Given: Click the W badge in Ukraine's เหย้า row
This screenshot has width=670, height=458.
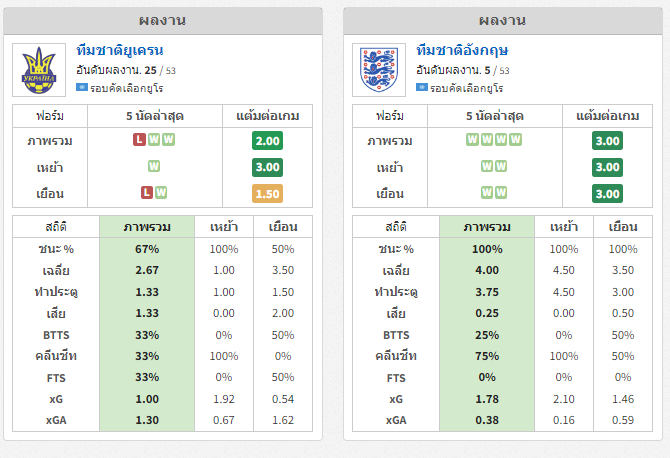Looking at the screenshot, I should [x=154, y=166].
